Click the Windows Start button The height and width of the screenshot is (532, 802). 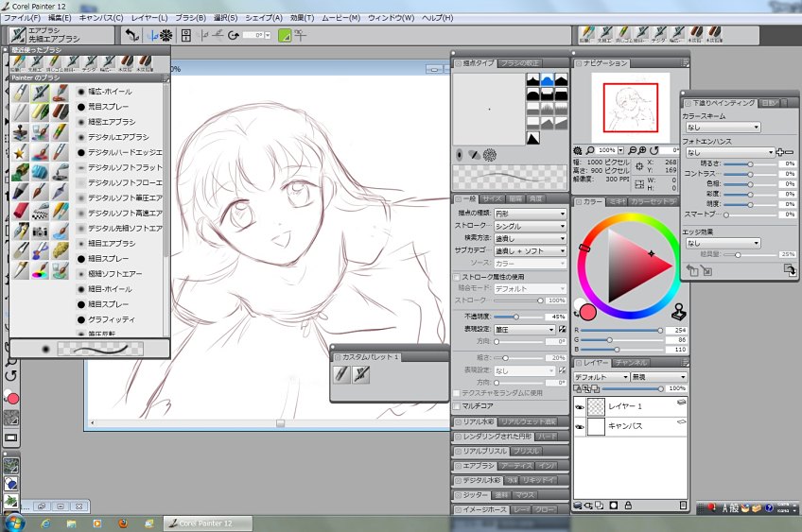click(x=13, y=522)
